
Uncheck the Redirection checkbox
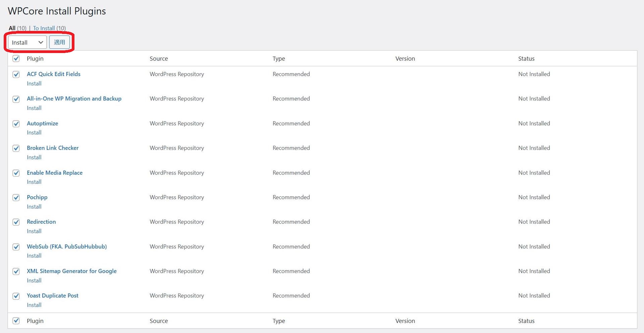16,222
